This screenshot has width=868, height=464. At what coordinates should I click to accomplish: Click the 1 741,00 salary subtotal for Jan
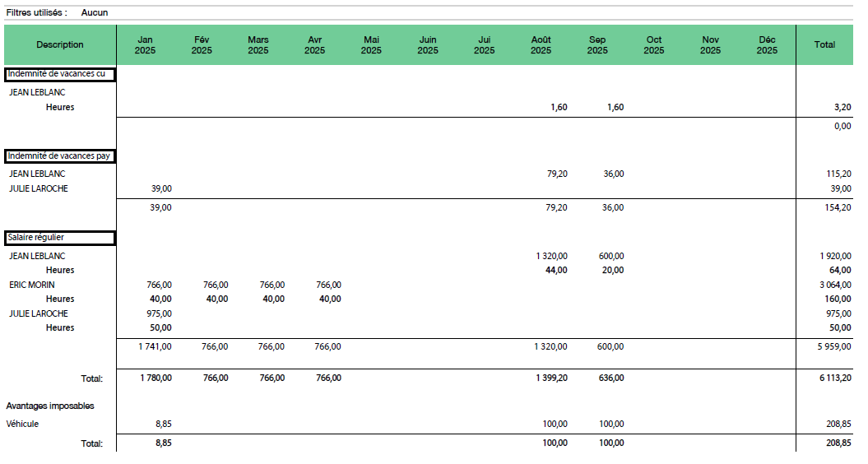coord(155,346)
